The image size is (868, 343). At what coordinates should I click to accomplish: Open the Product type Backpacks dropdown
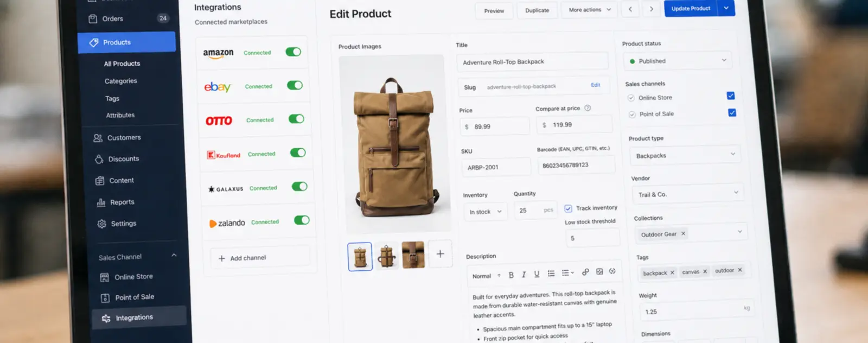tap(685, 155)
